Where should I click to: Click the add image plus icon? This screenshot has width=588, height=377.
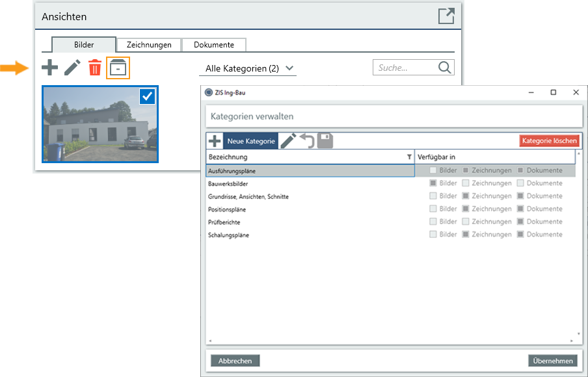click(49, 68)
